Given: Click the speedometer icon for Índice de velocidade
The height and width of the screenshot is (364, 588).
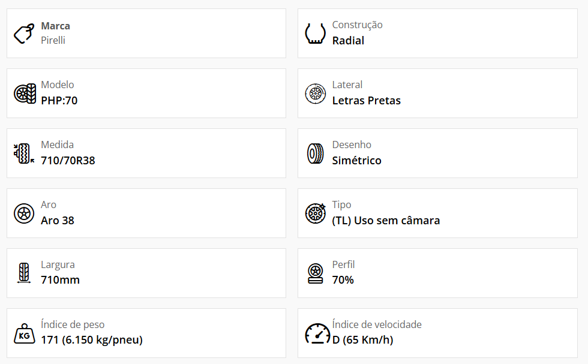Looking at the screenshot, I should tap(317, 333).
